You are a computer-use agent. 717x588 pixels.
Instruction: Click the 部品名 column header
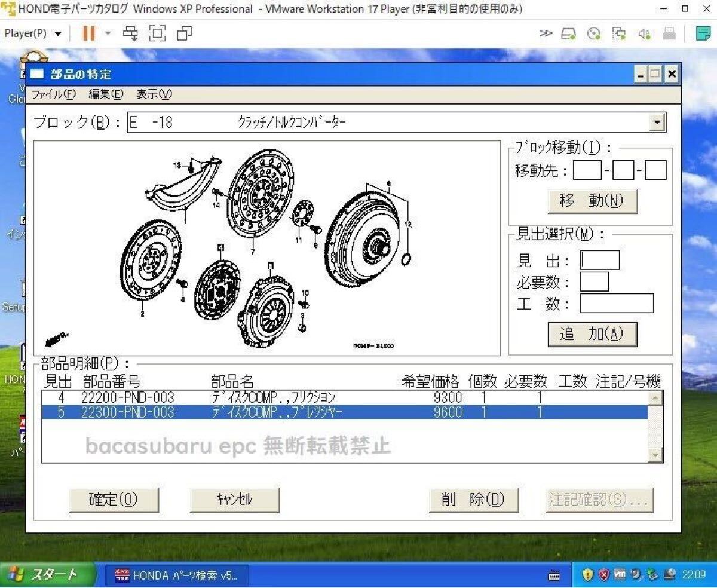pyautogui.click(x=232, y=381)
